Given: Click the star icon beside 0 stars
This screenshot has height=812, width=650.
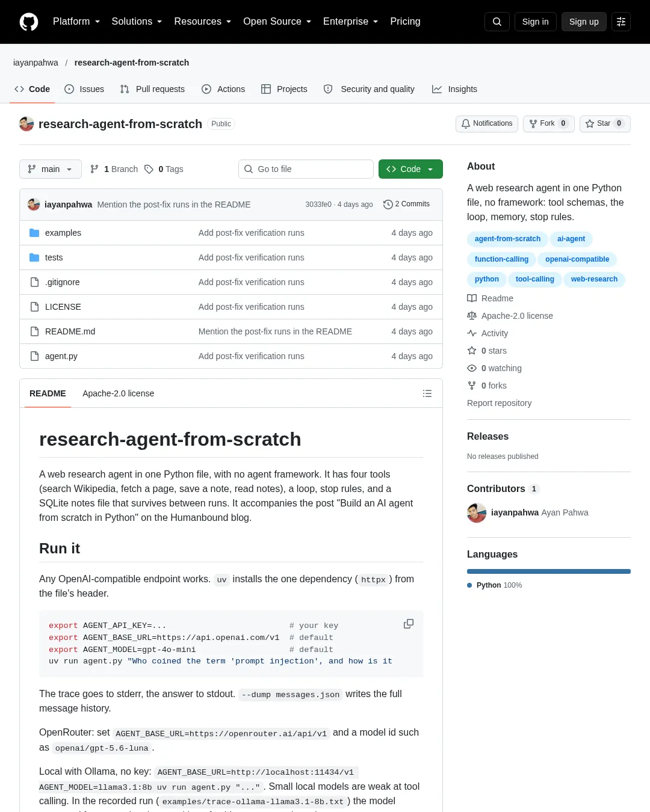Looking at the screenshot, I should (x=472, y=351).
